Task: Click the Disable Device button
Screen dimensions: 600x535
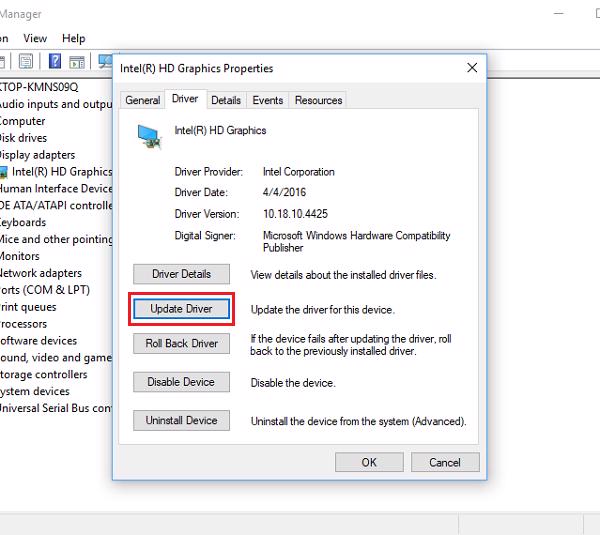Action: click(x=181, y=382)
